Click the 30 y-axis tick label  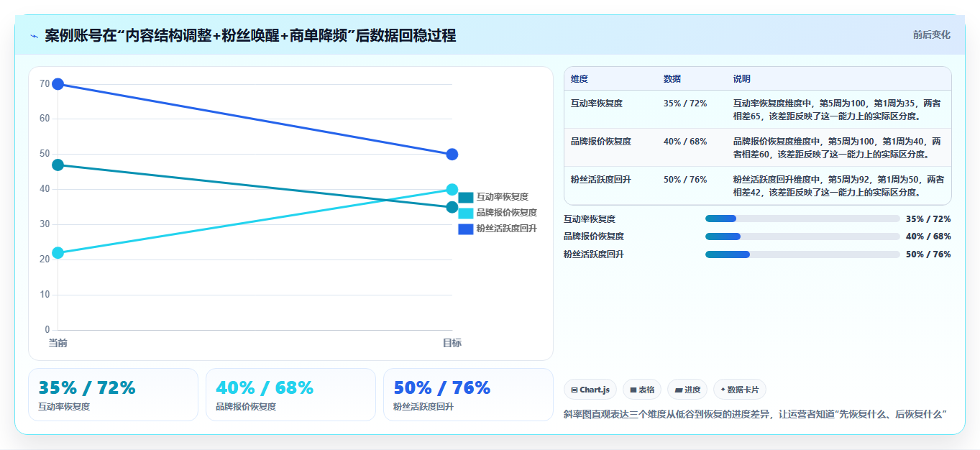point(45,224)
